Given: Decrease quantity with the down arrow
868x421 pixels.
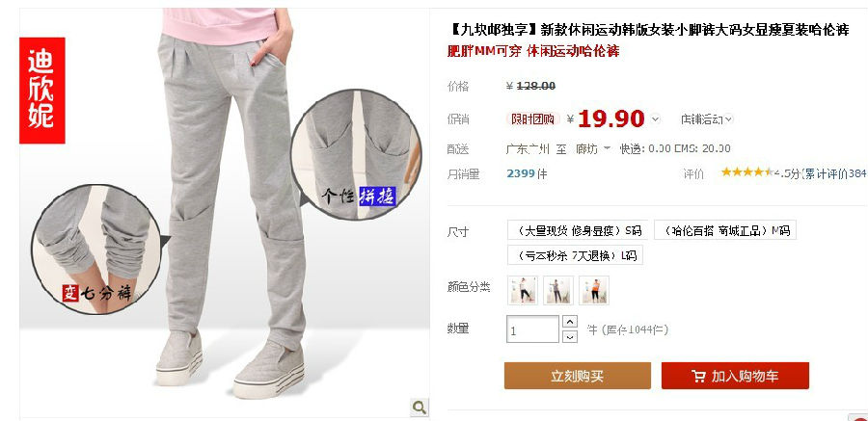Looking at the screenshot, I should pos(570,336).
